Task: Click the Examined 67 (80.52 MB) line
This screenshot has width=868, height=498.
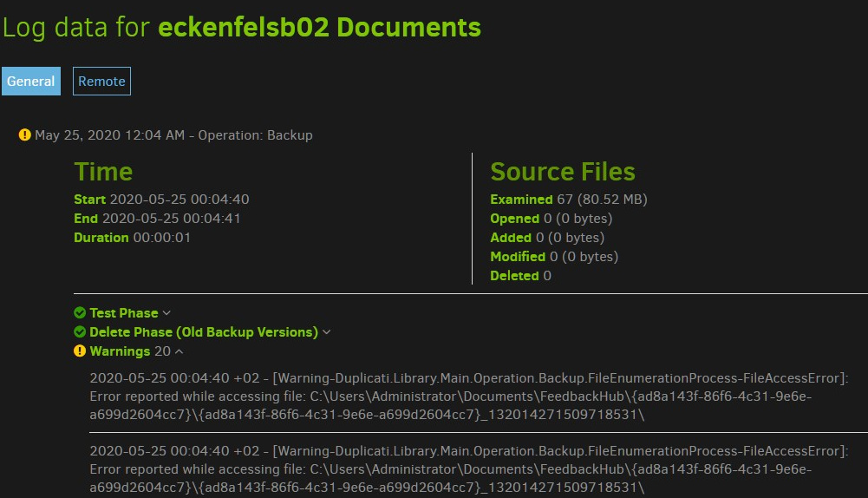Action: 568,200
